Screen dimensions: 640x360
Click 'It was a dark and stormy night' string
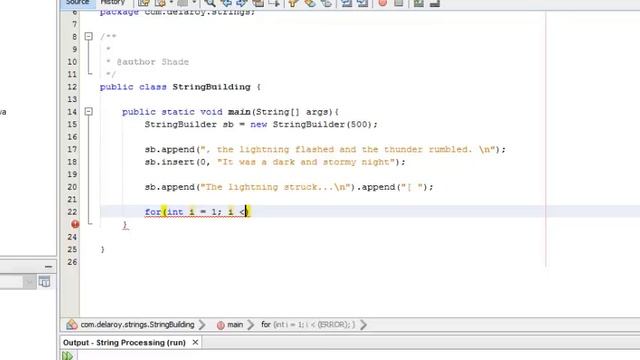click(x=306, y=162)
